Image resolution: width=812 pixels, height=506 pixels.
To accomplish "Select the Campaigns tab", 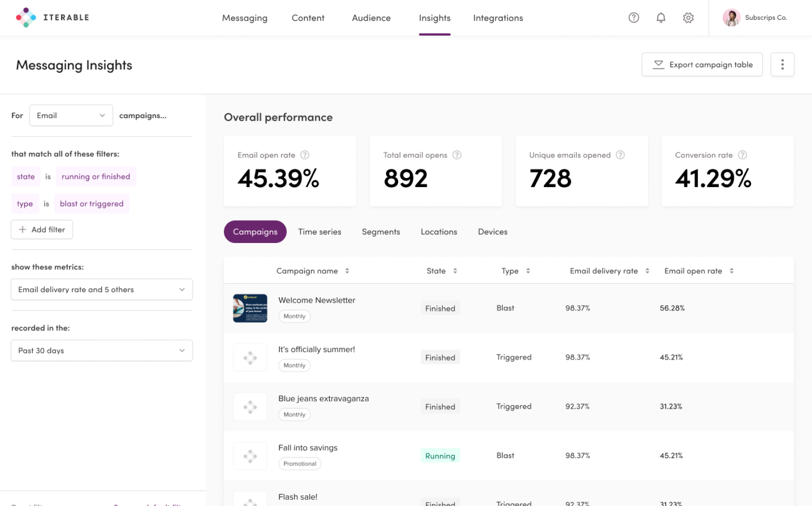I will (255, 232).
